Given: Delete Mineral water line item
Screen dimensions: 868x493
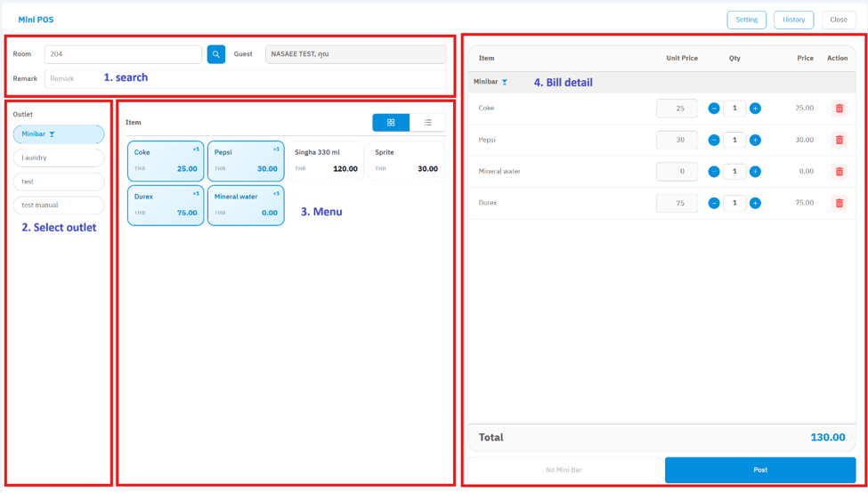Looking at the screenshot, I should tap(840, 172).
